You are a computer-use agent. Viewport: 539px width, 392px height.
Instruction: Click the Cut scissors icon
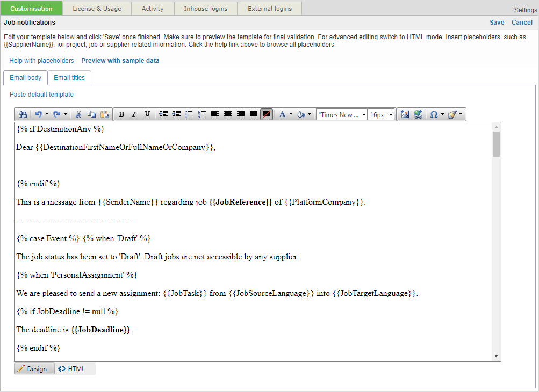pos(79,114)
